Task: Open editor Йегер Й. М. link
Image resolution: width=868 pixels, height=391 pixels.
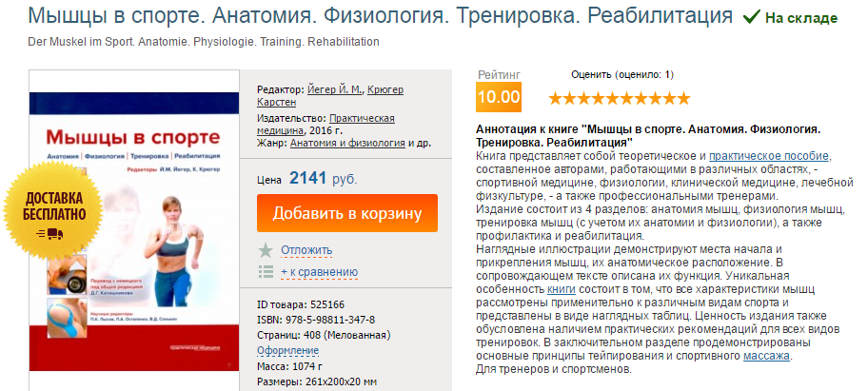Action: pos(336,89)
